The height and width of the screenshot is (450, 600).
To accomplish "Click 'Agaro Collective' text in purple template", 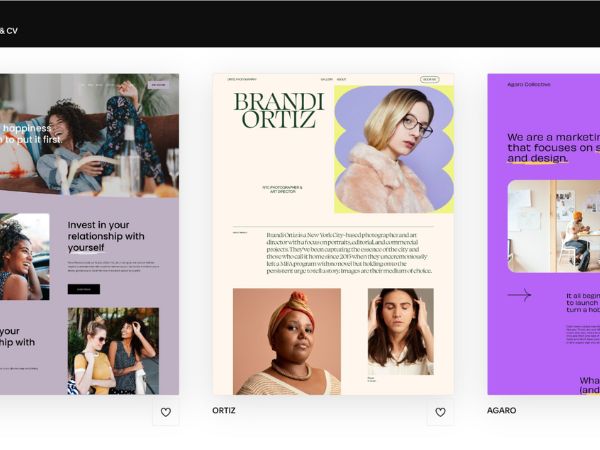I will click(x=529, y=84).
